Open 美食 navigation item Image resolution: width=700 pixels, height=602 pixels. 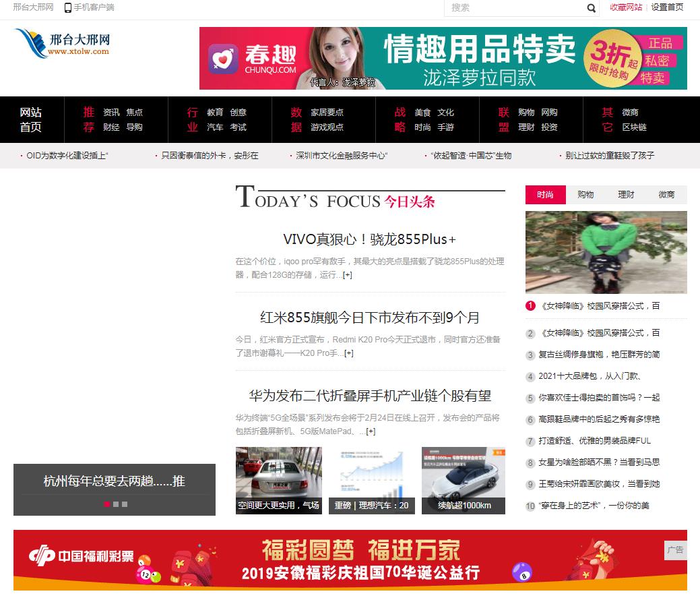click(x=422, y=113)
